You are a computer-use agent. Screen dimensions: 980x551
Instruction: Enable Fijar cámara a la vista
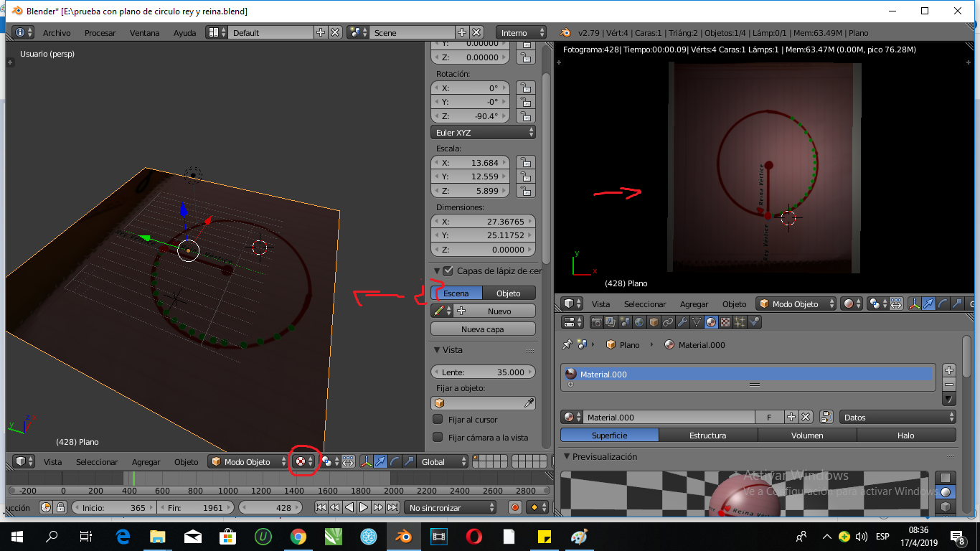pos(438,437)
